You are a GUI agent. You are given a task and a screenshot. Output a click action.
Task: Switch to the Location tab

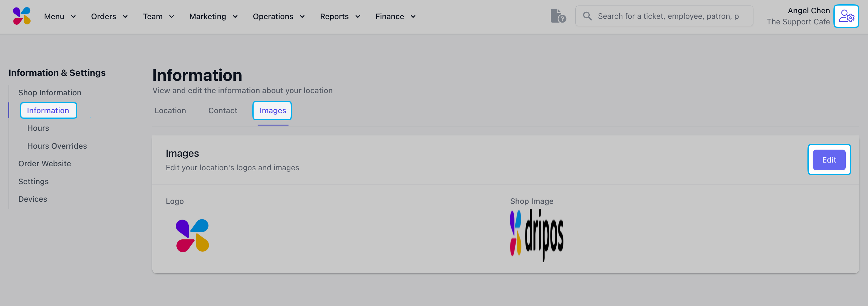tap(170, 110)
